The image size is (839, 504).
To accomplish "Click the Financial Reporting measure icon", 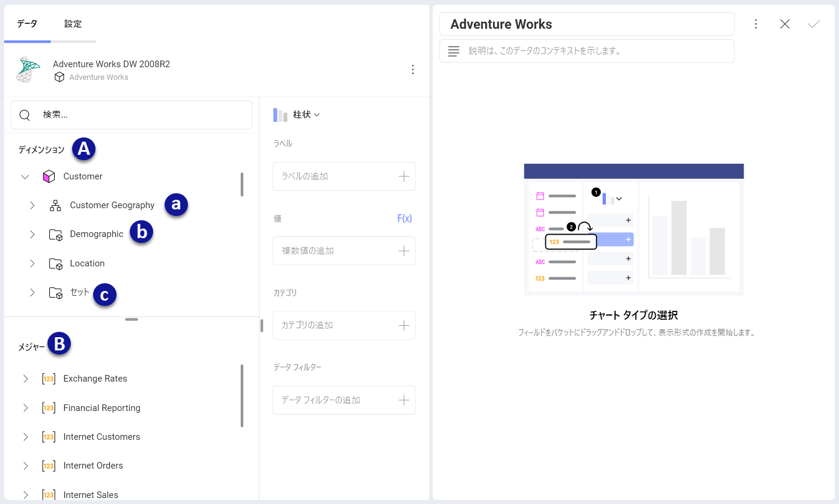I will [x=49, y=408].
